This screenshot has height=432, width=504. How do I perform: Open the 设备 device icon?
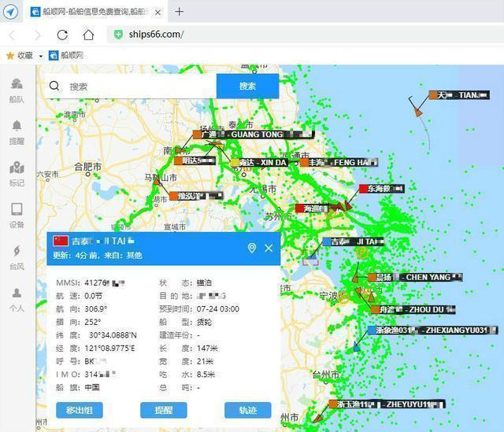pyautogui.click(x=17, y=209)
